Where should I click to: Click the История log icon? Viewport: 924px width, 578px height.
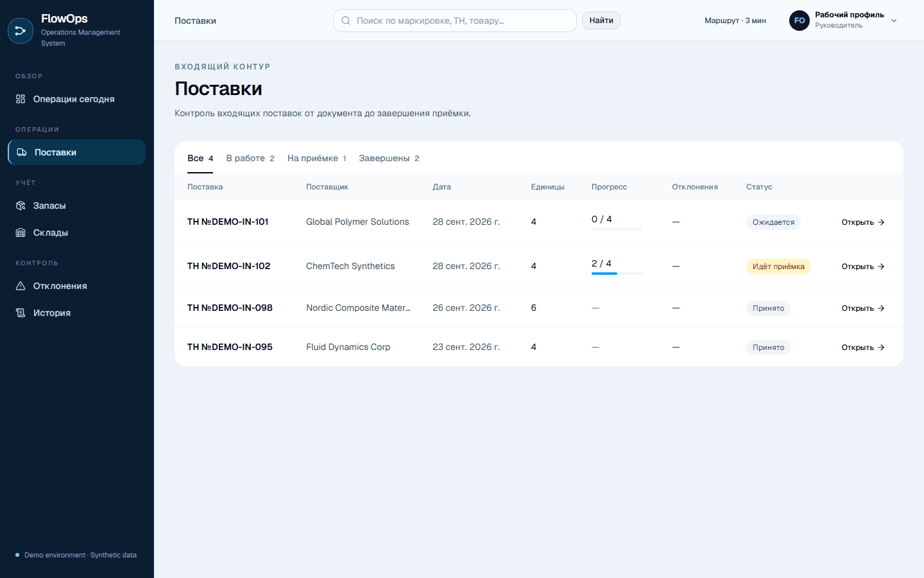(x=21, y=313)
